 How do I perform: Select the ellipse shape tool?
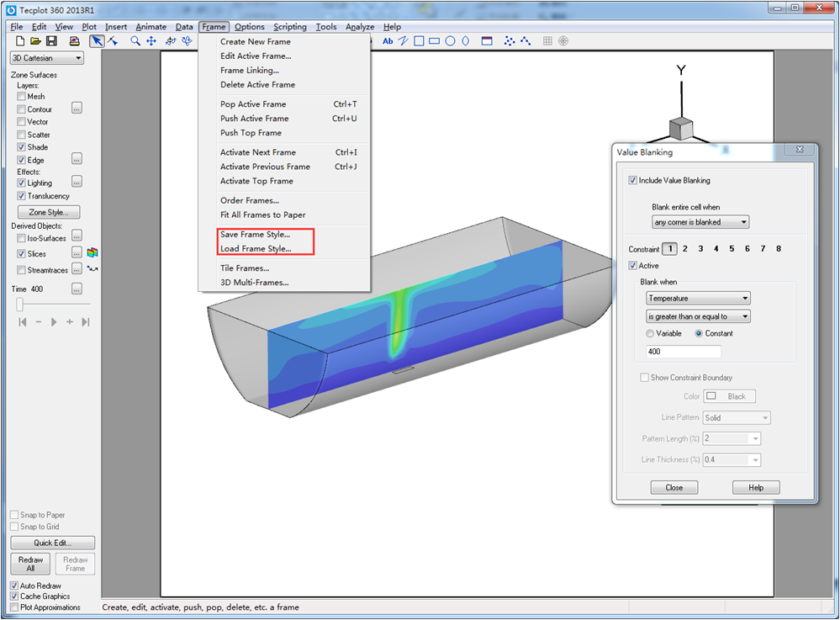click(x=466, y=41)
